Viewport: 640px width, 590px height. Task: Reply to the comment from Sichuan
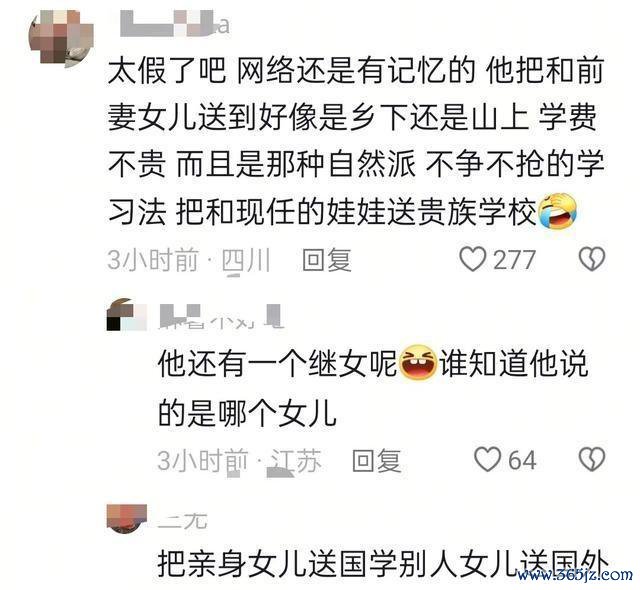(327, 260)
